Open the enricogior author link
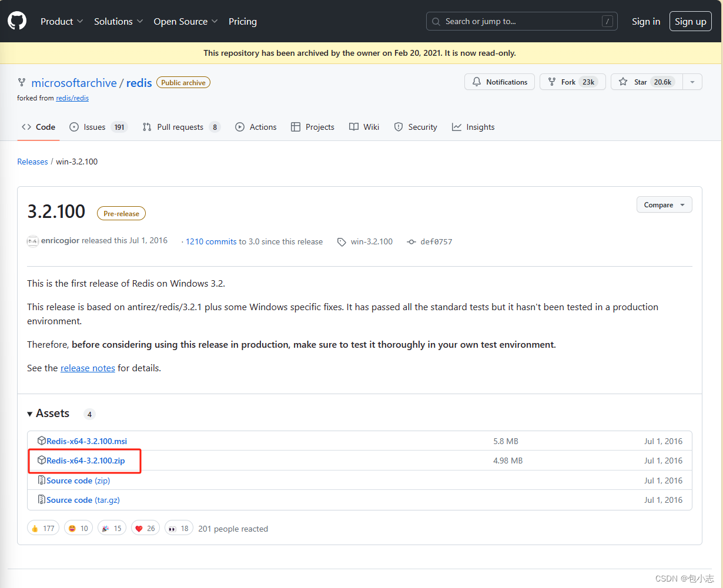Screen dimensions: 723x588 [x=61, y=241]
